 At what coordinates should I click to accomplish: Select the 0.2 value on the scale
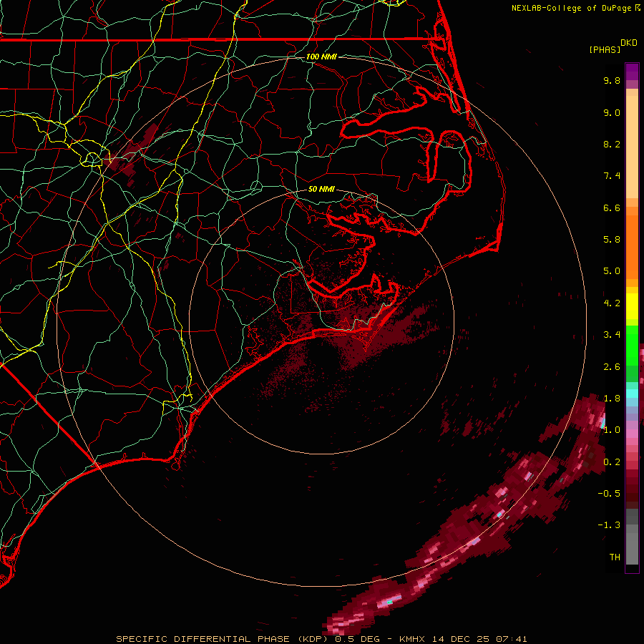612,462
